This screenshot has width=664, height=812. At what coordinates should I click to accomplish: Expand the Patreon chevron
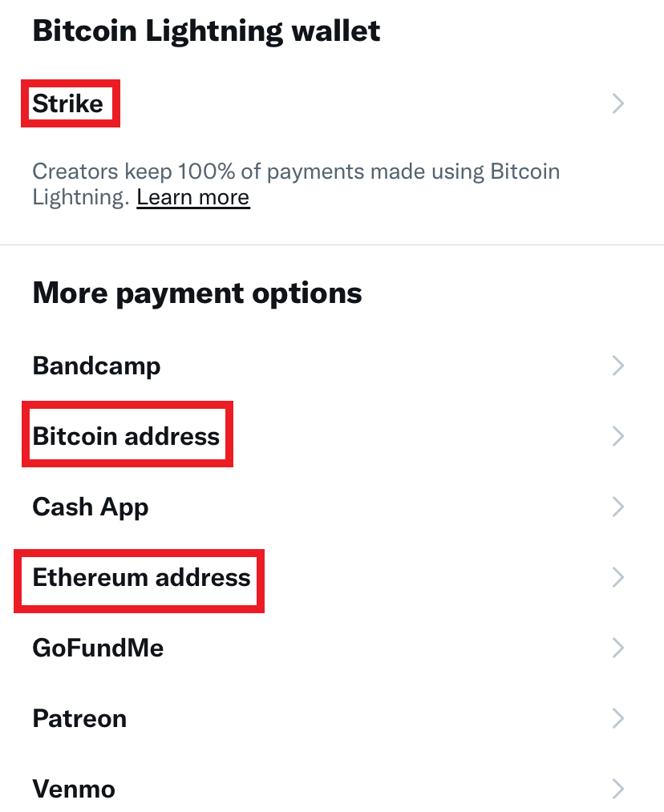point(617,718)
